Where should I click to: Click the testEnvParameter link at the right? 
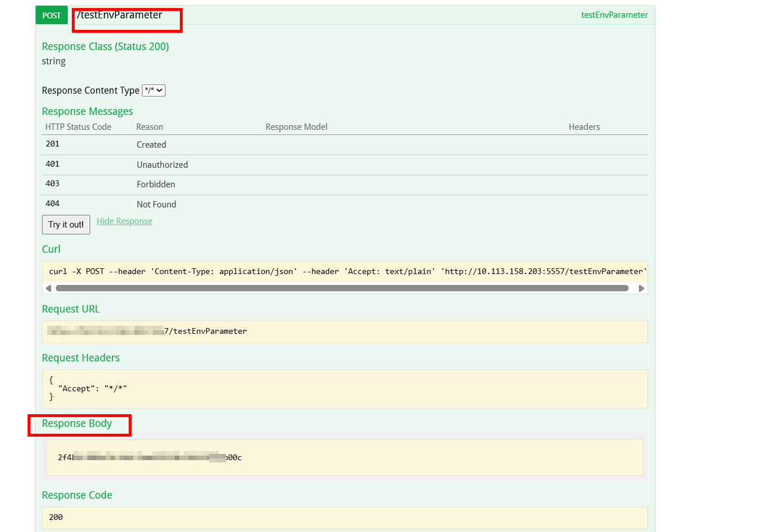(x=614, y=15)
